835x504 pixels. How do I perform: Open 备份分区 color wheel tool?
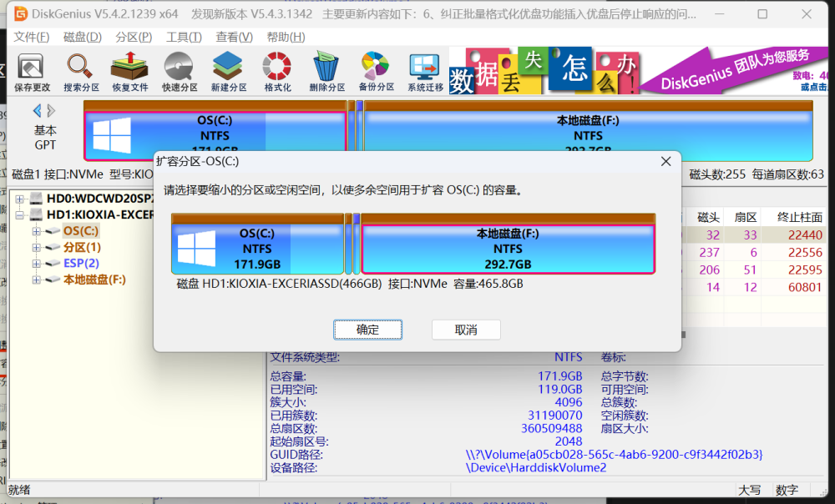[376, 73]
